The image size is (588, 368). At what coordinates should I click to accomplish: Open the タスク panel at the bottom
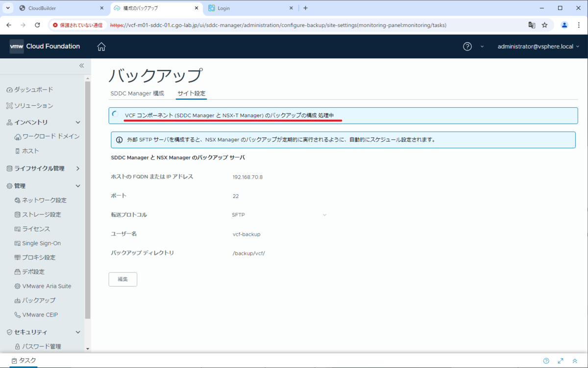tap(24, 361)
